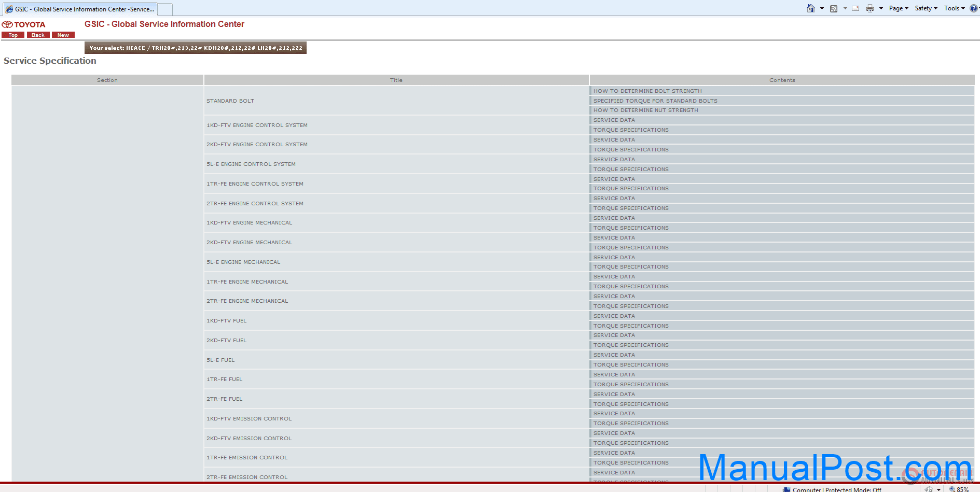Click the 2TR-FE EMISSION CONTROL title
The width and height of the screenshot is (980, 492).
[x=247, y=477]
